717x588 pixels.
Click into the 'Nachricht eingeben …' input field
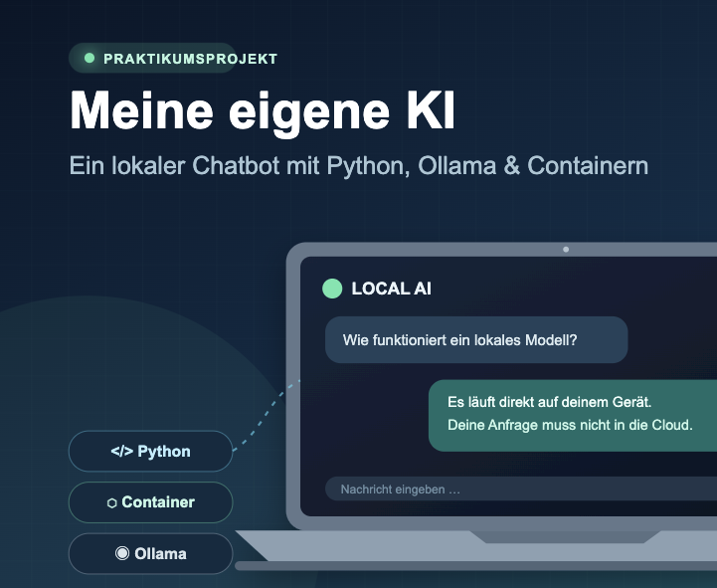(521, 490)
